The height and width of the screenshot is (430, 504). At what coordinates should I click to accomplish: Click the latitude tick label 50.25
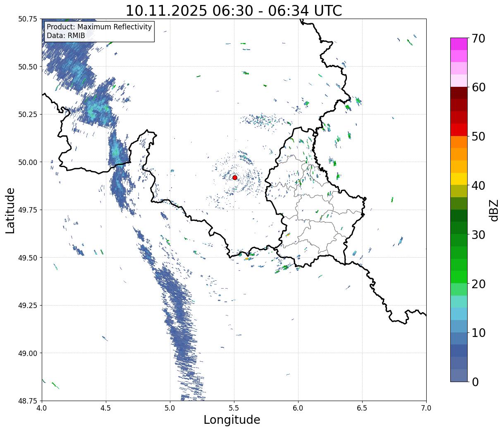pyautogui.click(x=28, y=115)
